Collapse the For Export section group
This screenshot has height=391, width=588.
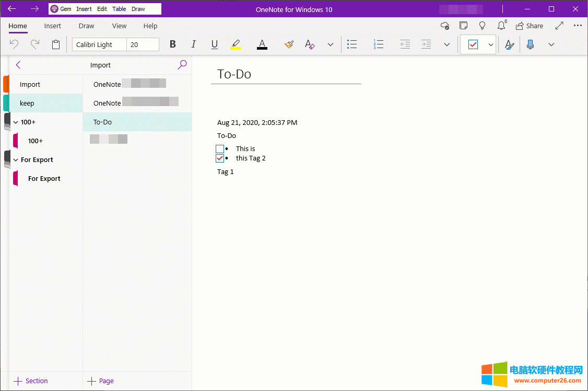[x=15, y=160]
